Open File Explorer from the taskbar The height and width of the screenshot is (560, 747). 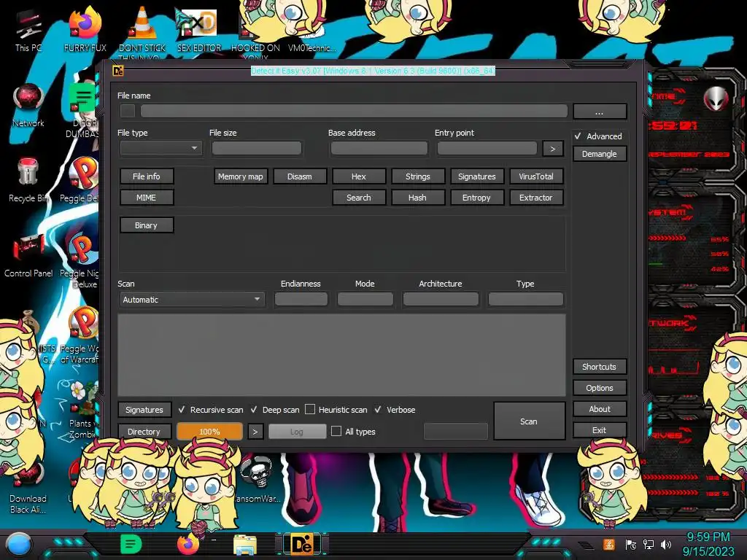[245, 545]
